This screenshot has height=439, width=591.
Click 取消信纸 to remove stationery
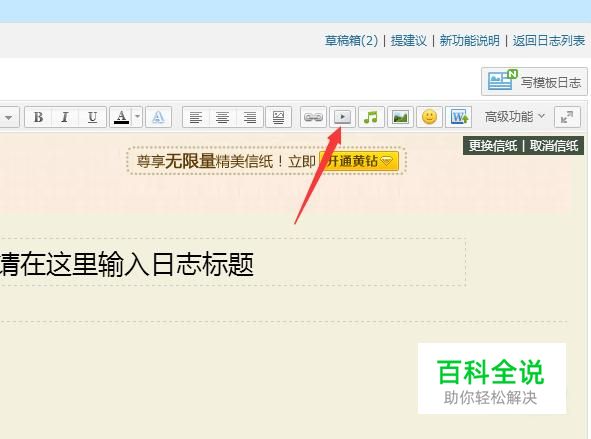click(x=554, y=146)
